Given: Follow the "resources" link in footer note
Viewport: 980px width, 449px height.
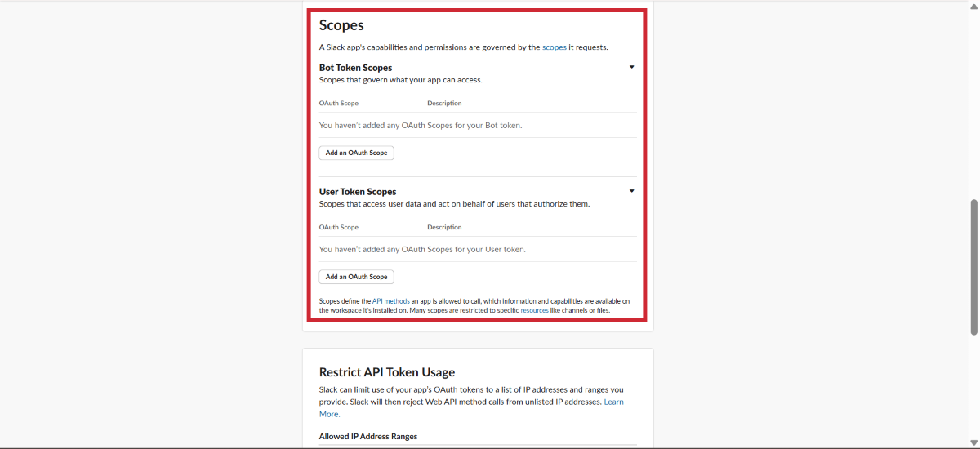Looking at the screenshot, I should click(x=534, y=310).
